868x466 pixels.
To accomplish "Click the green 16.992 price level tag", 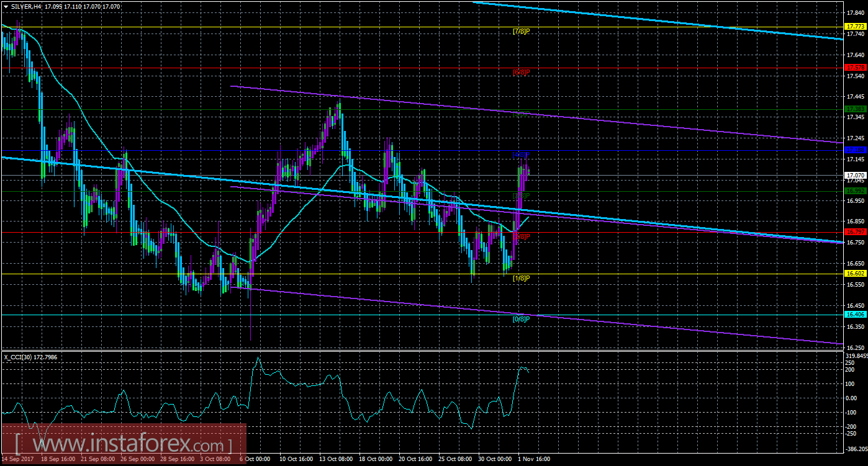I will click(854, 191).
